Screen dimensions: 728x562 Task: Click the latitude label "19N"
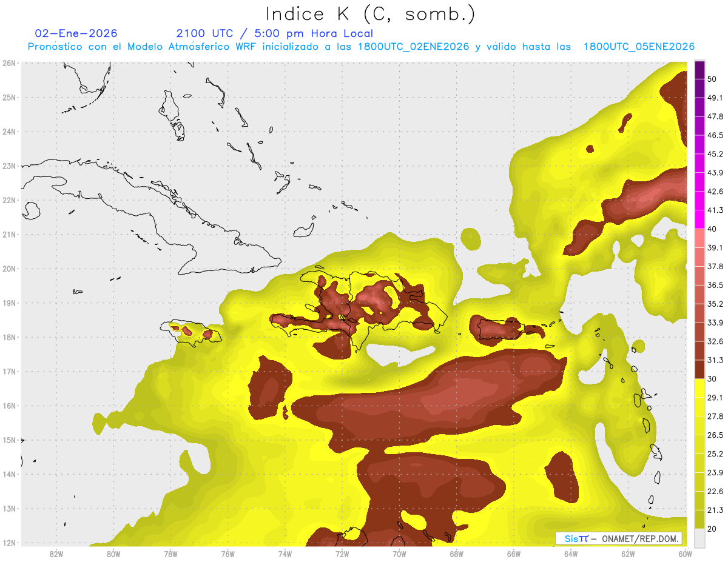[x=9, y=303]
